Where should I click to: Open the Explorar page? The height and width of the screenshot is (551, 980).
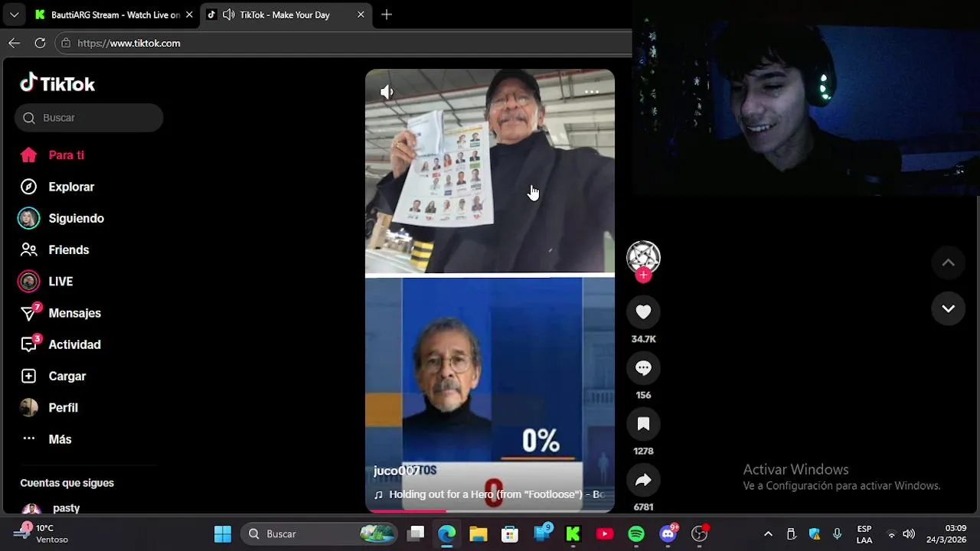[x=56, y=187]
